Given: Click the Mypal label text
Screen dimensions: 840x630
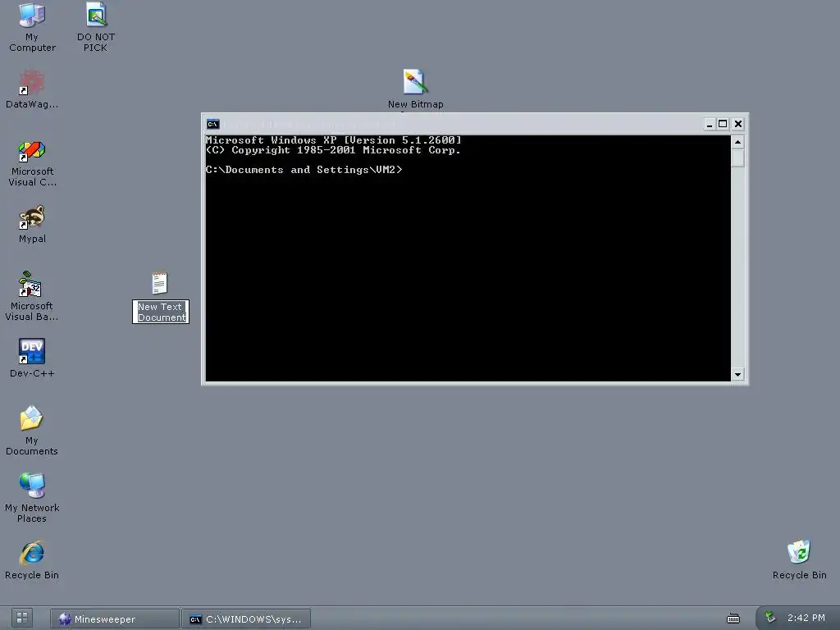Looking at the screenshot, I should [x=32, y=239].
